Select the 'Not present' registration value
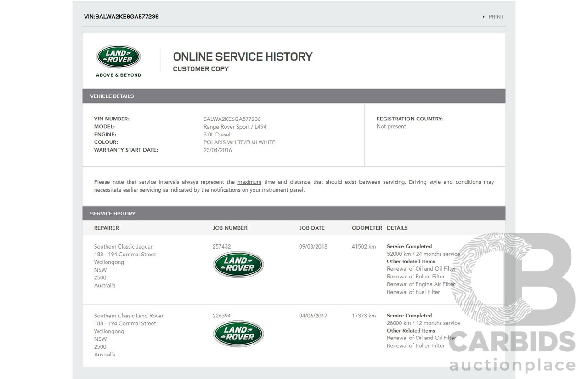This screenshot has width=588, height=379. (391, 127)
